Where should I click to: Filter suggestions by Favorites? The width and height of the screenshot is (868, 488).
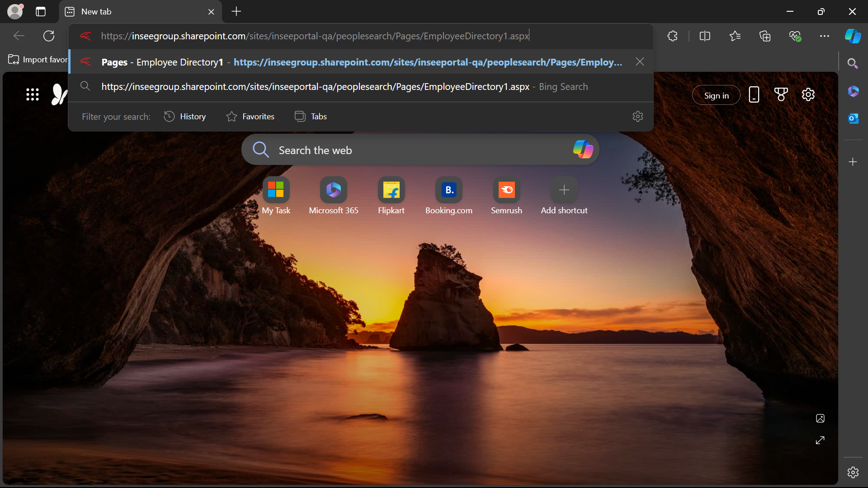[x=250, y=117]
